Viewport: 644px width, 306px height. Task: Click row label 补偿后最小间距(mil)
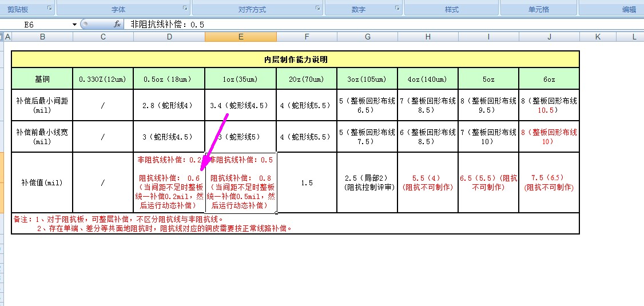click(42, 105)
